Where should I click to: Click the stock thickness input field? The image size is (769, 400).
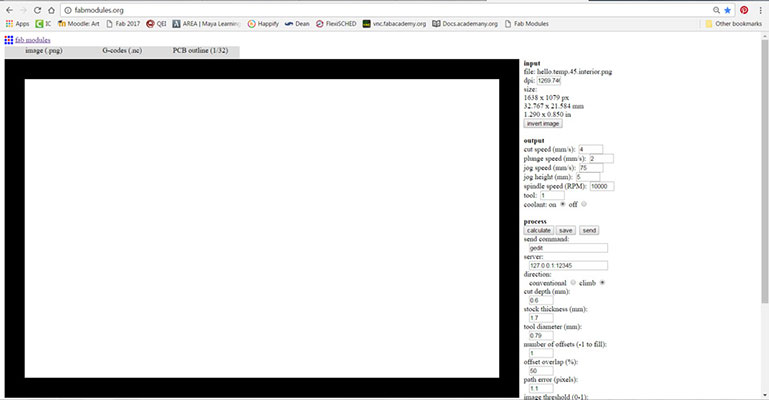point(540,318)
